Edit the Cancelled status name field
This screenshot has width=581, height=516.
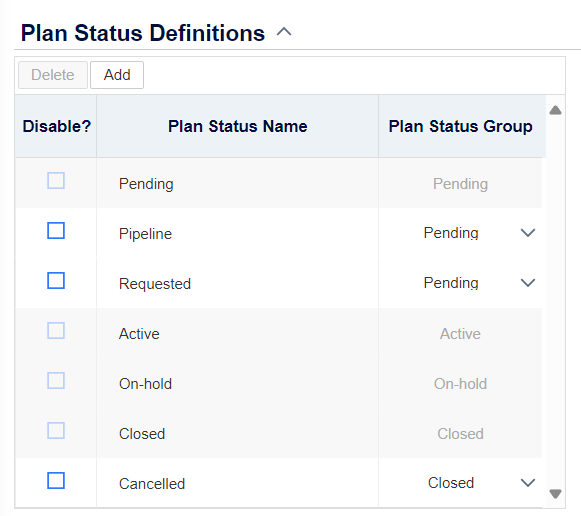[238, 484]
